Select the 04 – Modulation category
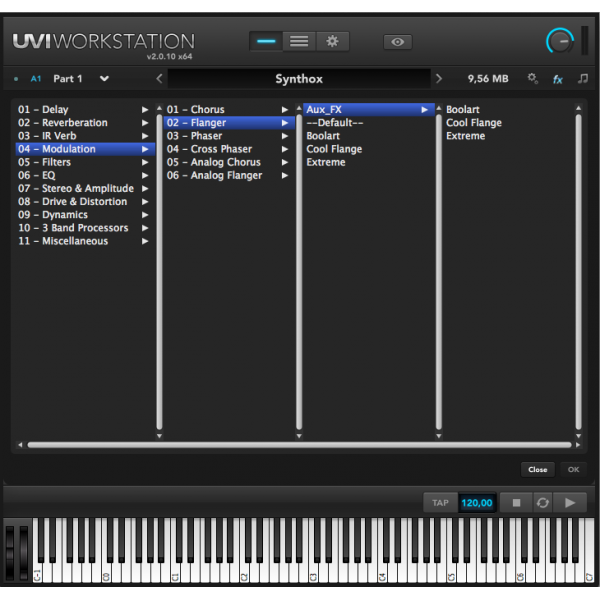This screenshot has height=600, width=600. click(83, 149)
